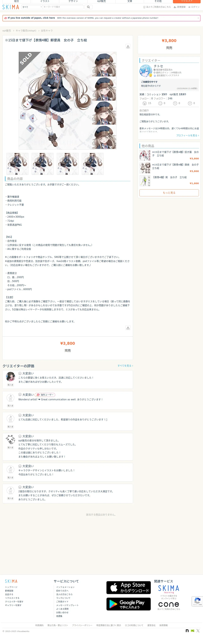Open the すべて category dropdown

[x=32, y=7]
